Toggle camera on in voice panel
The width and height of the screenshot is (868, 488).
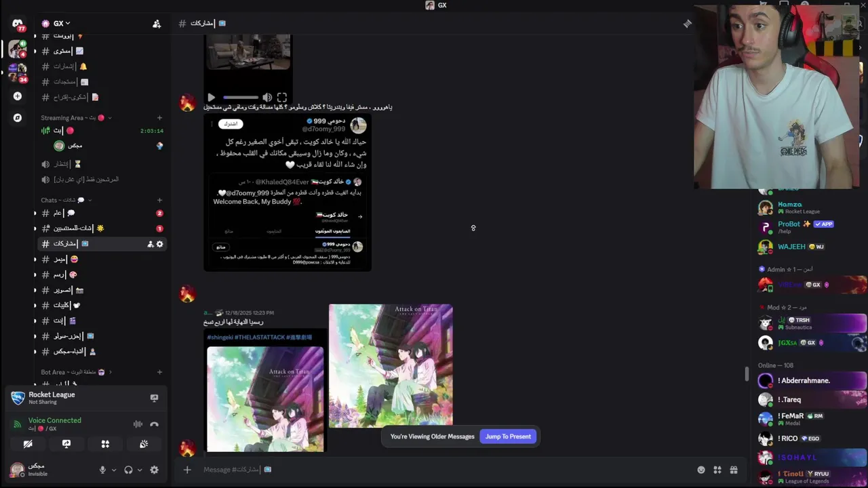[x=28, y=444]
